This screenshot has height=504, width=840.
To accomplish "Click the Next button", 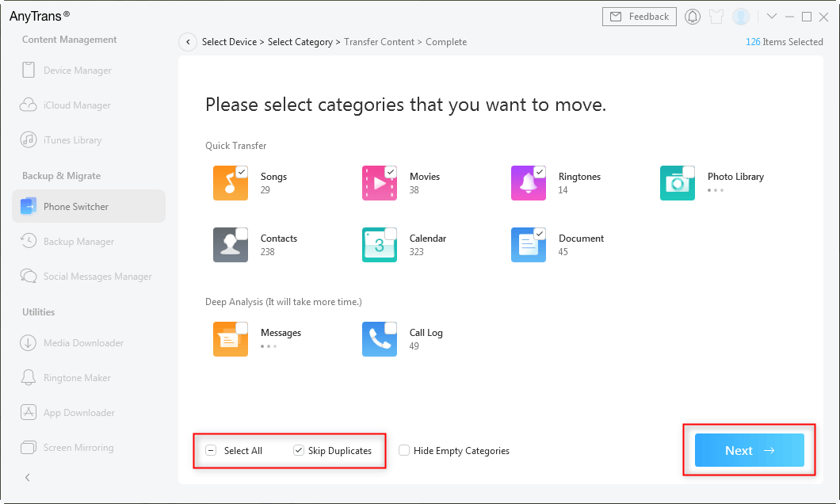I will 749,450.
